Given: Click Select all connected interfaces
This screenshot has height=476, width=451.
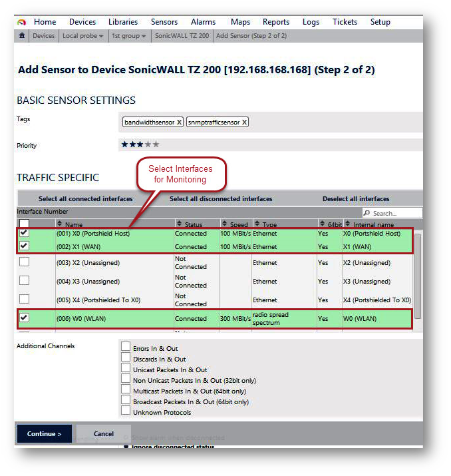Looking at the screenshot, I should point(85,199).
